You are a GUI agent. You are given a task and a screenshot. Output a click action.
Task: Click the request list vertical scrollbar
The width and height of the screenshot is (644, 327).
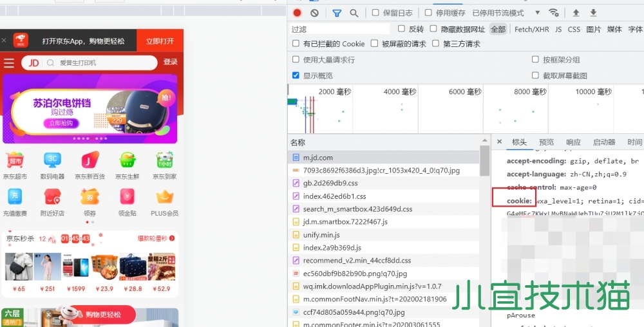click(485, 161)
